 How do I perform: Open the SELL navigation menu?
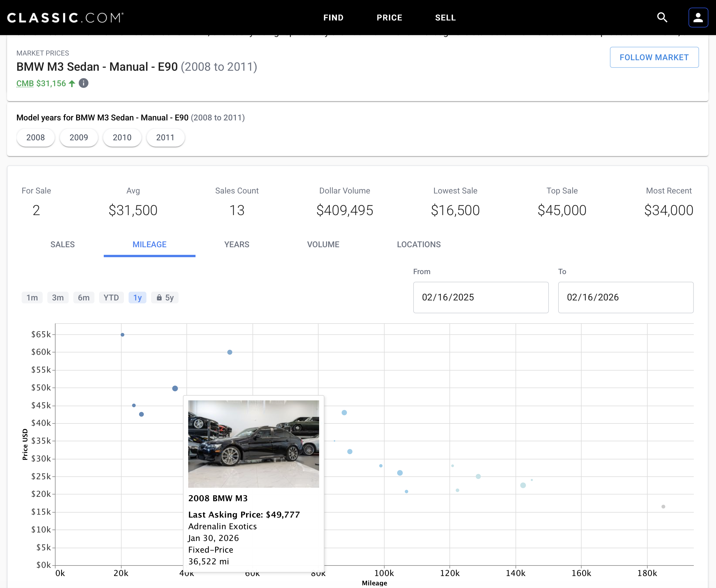click(x=445, y=18)
